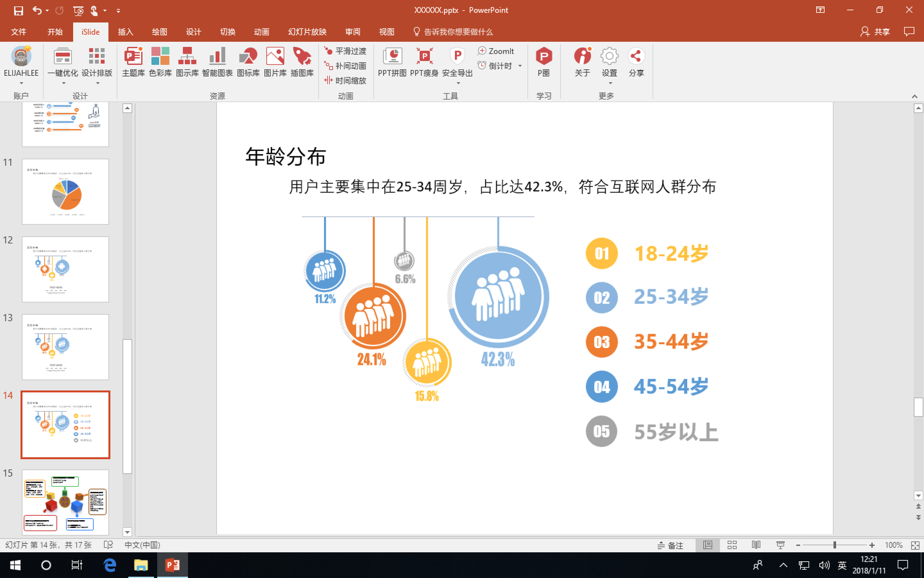Screen dimensions: 924x578
Task: Click the 平滑过渡 button
Action: point(346,51)
